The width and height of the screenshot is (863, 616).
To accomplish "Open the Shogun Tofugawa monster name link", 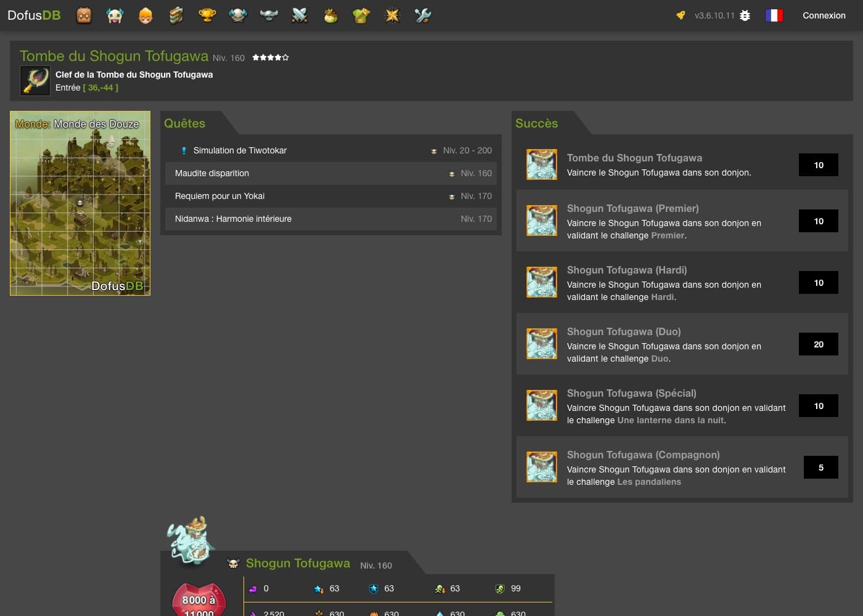I will (x=298, y=563).
